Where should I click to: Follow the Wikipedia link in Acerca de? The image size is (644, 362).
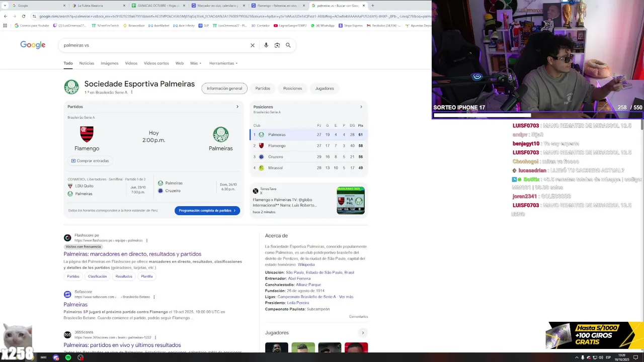(306, 264)
